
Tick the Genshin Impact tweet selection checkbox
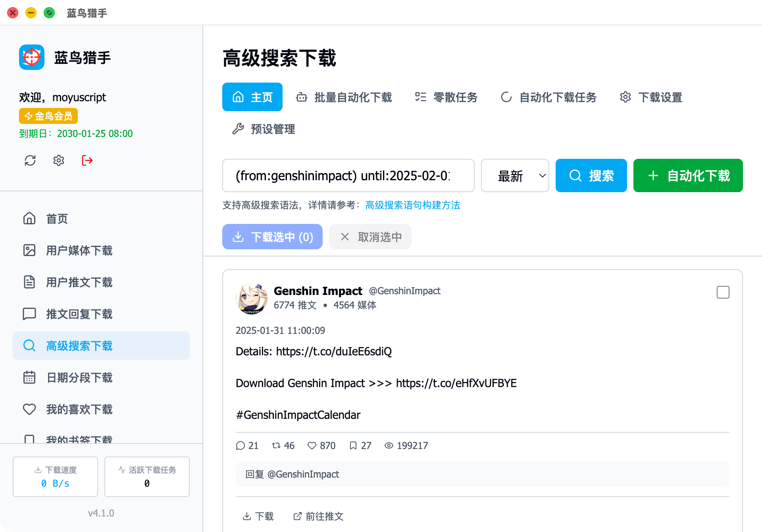pyautogui.click(x=723, y=292)
